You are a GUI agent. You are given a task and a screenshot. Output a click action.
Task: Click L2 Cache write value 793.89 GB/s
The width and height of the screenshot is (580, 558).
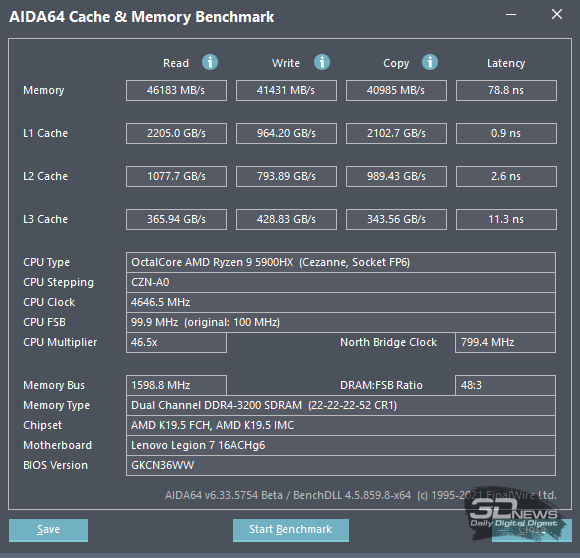(x=286, y=176)
